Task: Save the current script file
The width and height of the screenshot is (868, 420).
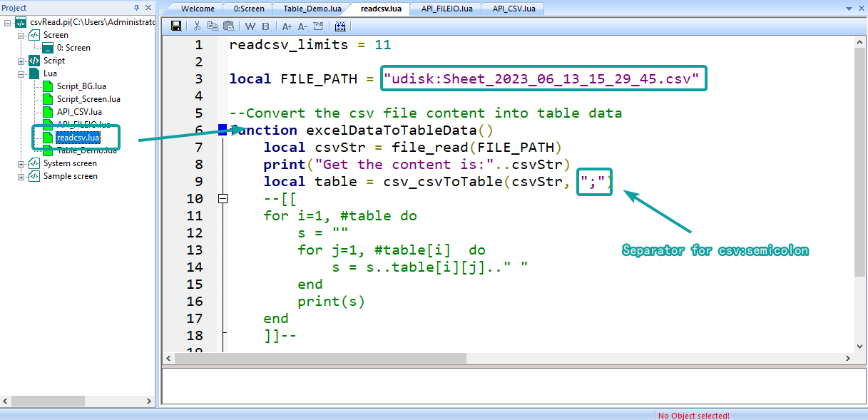Action: coord(175,26)
